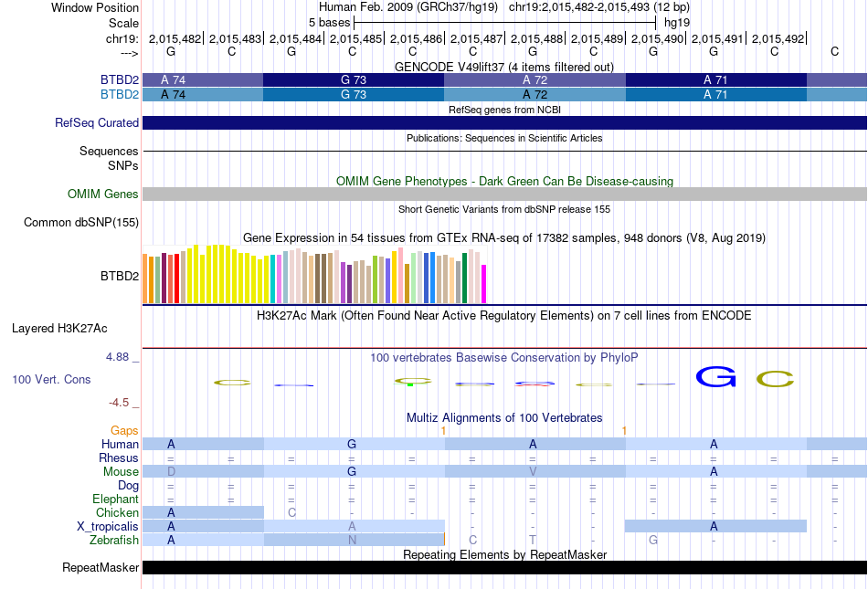Viewport: 868px width, 589px height.
Task: Click the black RepeatMasker bar
Action: 504,567
